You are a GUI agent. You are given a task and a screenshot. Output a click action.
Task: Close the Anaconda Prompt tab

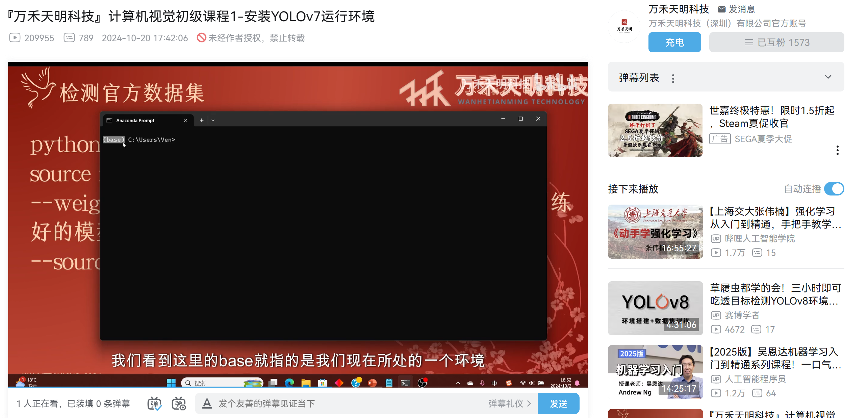(185, 121)
